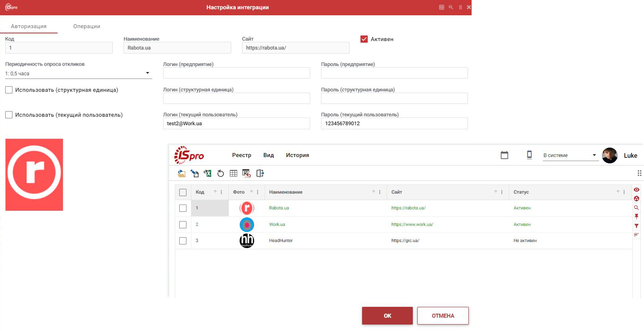
Task: Click the dots grip icon in title bar
Action: (460, 7)
